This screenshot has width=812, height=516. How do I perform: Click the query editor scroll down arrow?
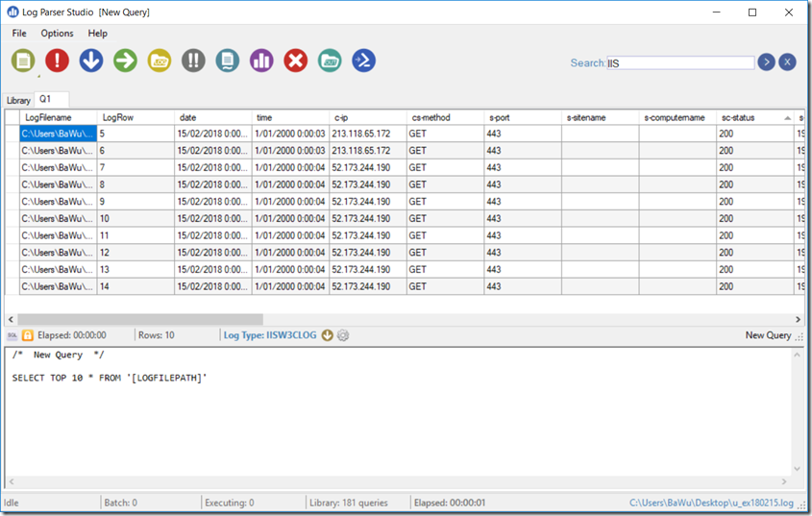pyautogui.click(x=797, y=469)
